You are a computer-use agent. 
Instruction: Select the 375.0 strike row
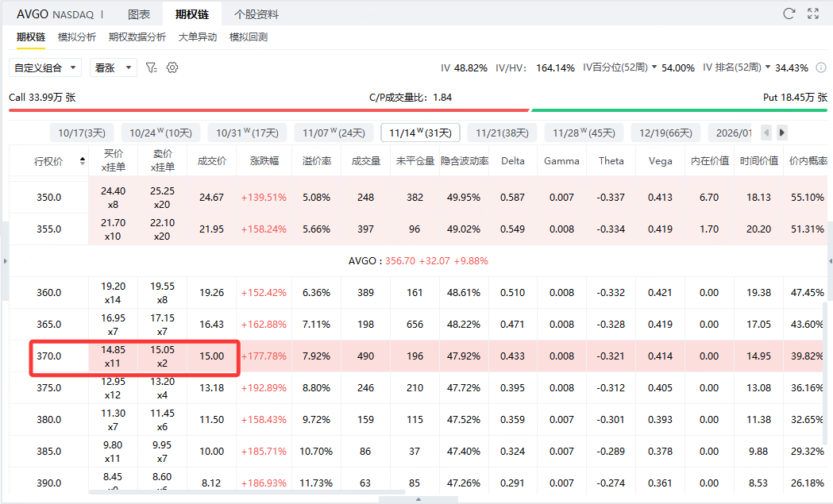(418, 388)
